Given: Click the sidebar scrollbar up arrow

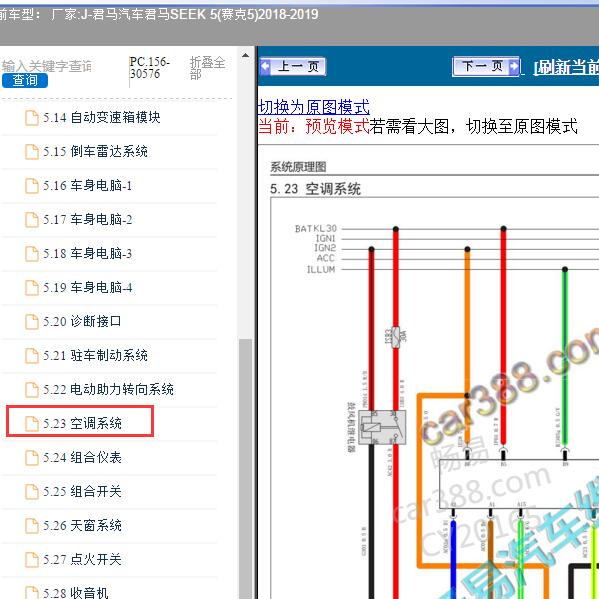Looking at the screenshot, I should [x=245, y=55].
